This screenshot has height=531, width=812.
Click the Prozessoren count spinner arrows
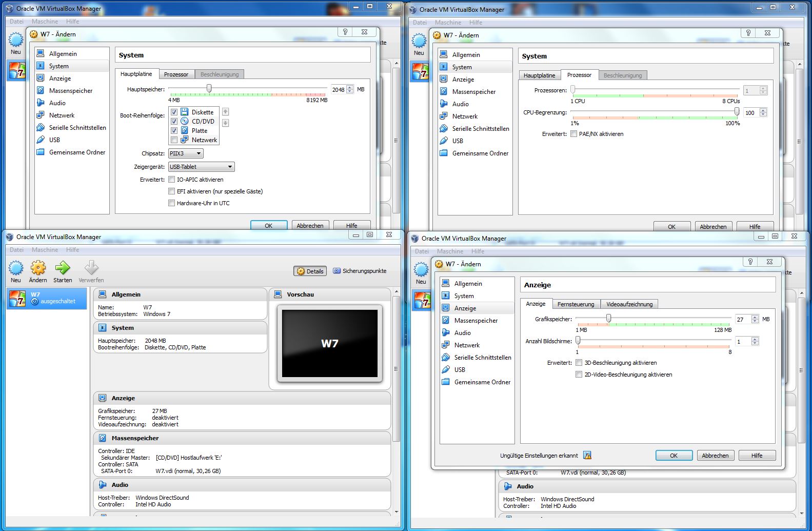pyautogui.click(x=763, y=90)
